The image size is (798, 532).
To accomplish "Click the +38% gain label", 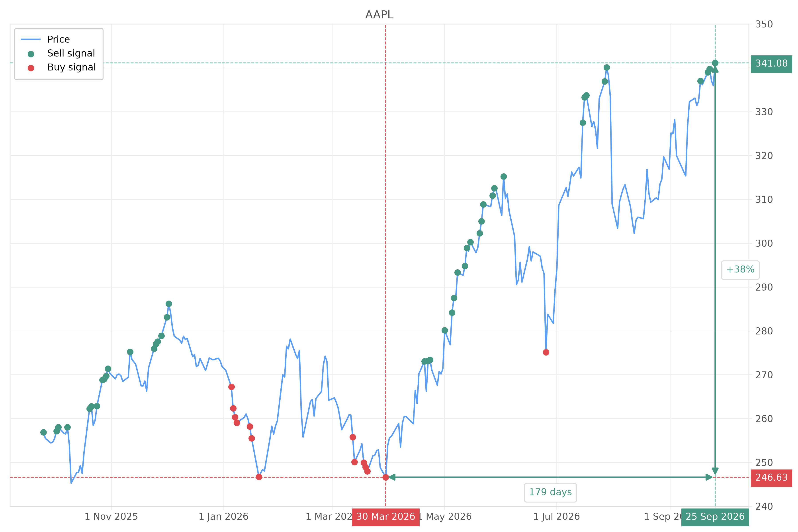I will pos(740,270).
